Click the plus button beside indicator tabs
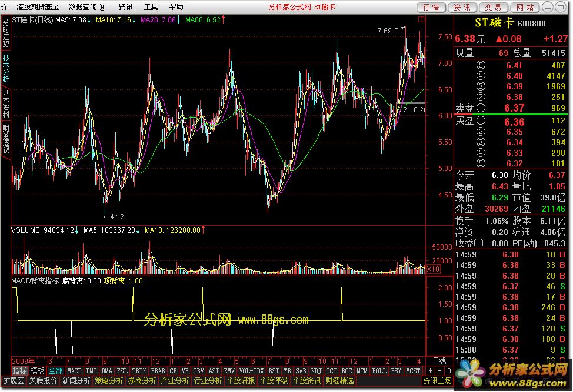The height and width of the screenshot is (392, 573). (x=430, y=371)
